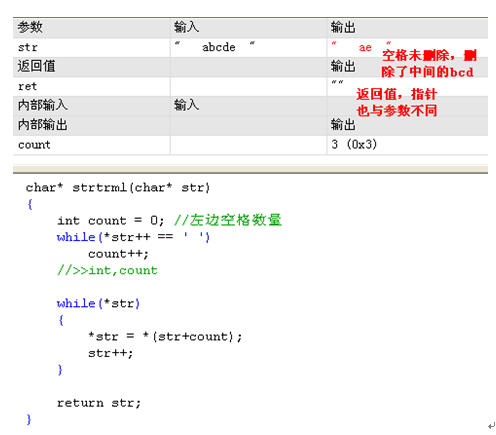This screenshot has height=435, width=496.
Task: Click the '输出' header in the top row
Action: coord(343,27)
